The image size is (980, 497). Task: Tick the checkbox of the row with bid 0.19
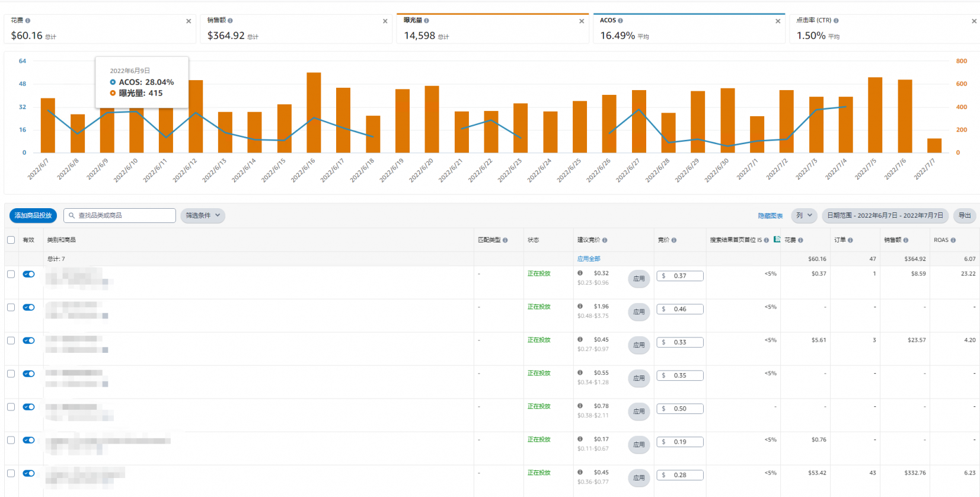coord(11,440)
